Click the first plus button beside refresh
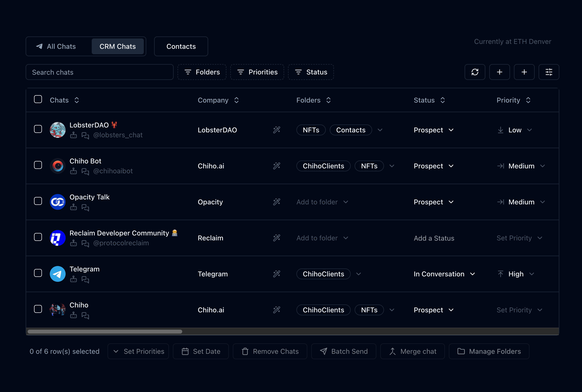 coord(499,72)
